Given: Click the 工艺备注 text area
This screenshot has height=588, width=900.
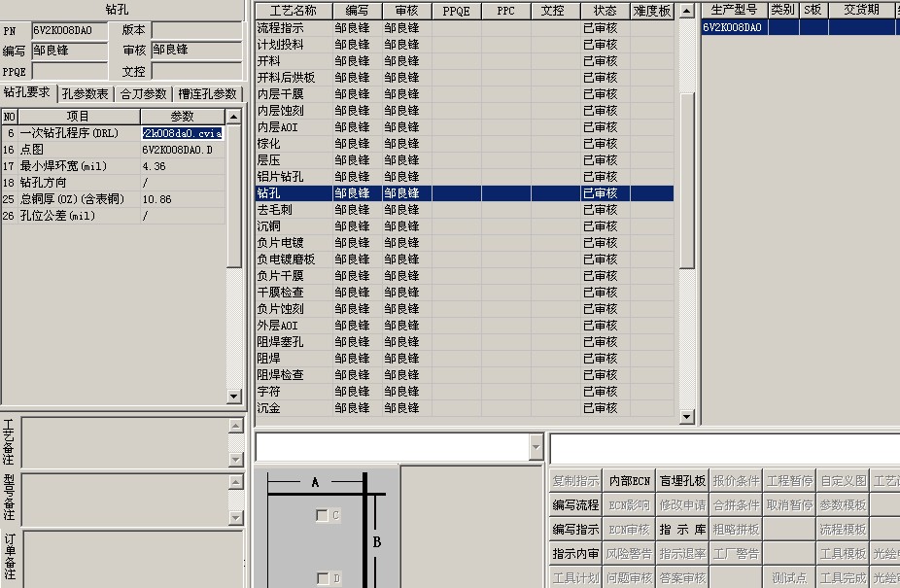Looking at the screenshot, I should pyautogui.click(x=124, y=443).
